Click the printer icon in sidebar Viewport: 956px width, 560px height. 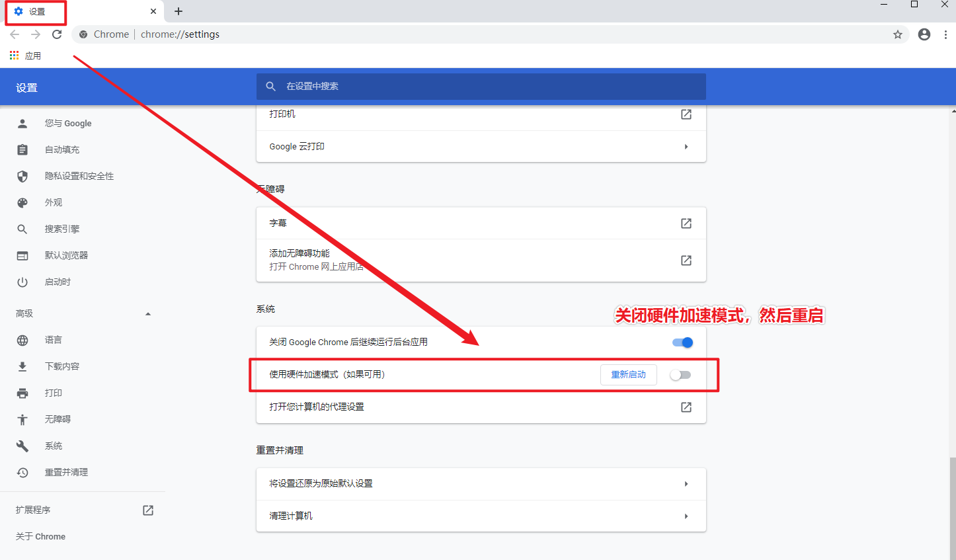[x=22, y=393]
